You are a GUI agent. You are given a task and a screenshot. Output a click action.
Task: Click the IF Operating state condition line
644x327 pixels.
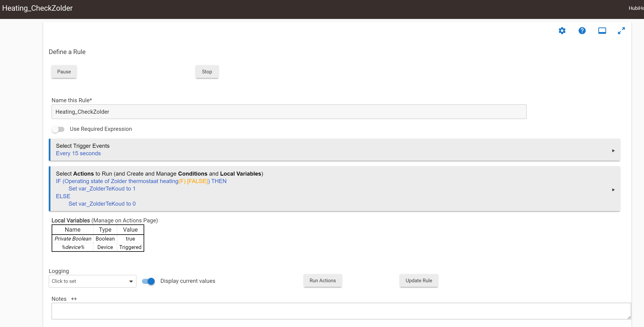pos(141,181)
